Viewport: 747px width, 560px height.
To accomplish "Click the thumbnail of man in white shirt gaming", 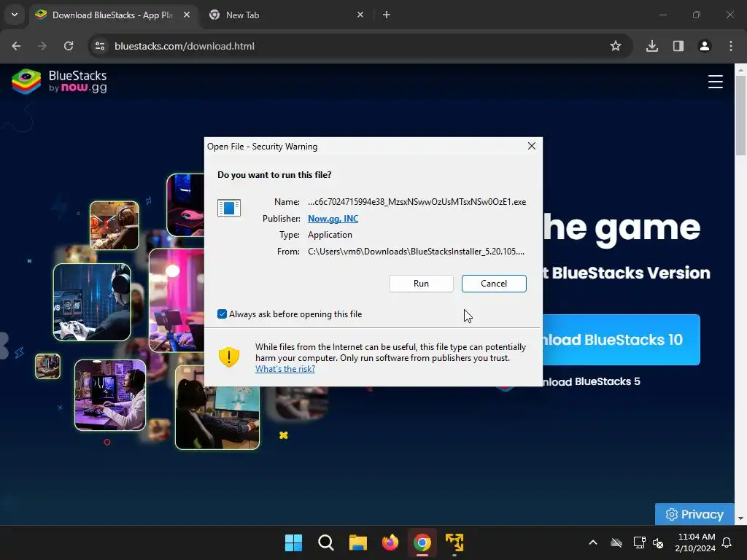I will coord(110,395).
